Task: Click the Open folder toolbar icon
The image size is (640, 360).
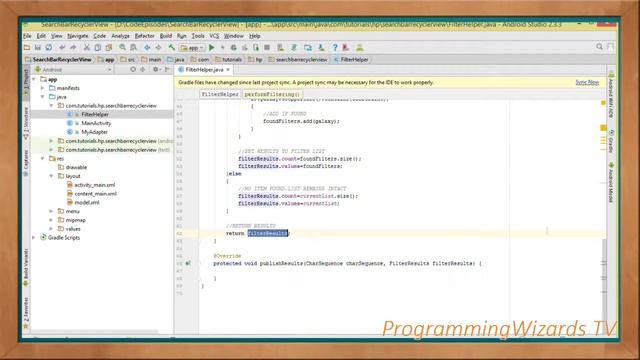Action: tap(27, 48)
